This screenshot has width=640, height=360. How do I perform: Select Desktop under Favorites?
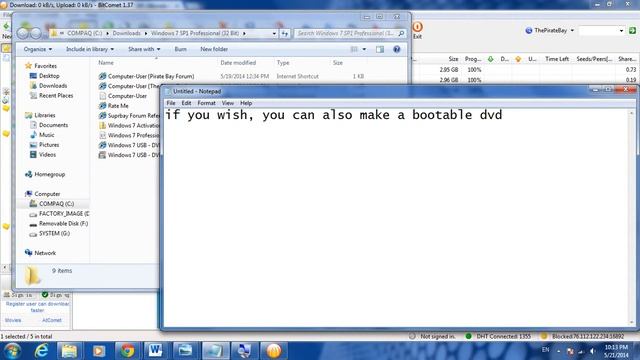coord(45,76)
